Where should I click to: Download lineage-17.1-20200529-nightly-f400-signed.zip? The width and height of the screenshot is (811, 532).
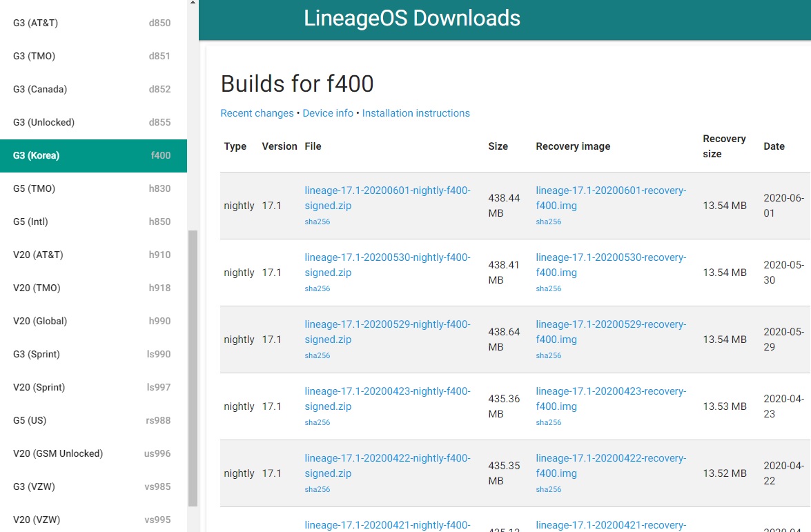point(387,331)
